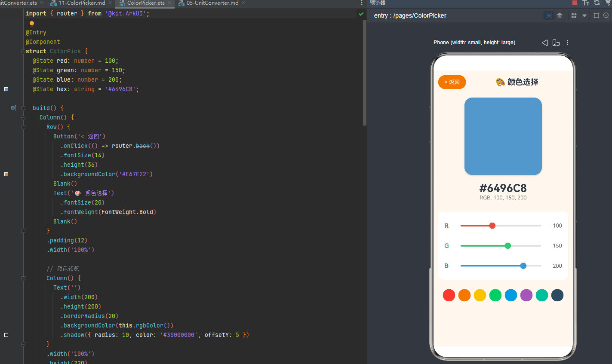612x364 pixels.
Task: Click the value 200 beside B slider
Action: [557, 266]
